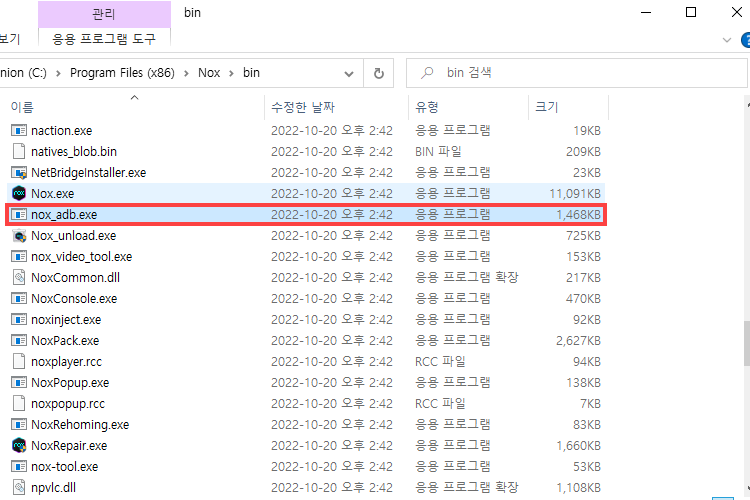Select the NoxPack.exe file name
The width and height of the screenshot is (750, 500).
tap(65, 340)
